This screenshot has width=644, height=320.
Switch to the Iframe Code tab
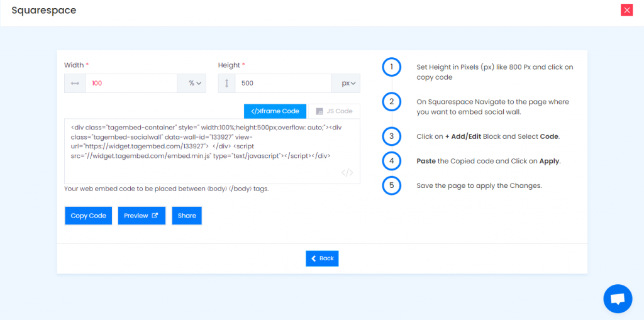[x=275, y=111]
